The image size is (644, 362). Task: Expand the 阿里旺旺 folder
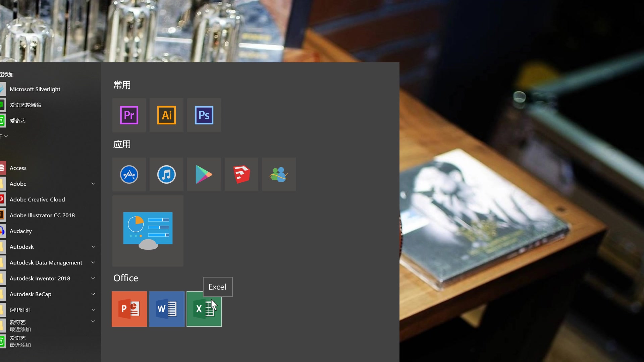(93, 310)
